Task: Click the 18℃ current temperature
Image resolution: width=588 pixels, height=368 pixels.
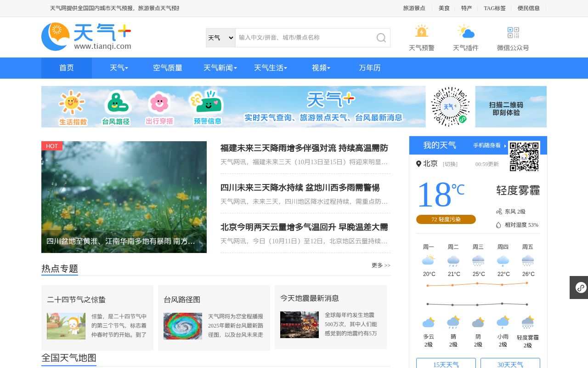Action: click(441, 195)
